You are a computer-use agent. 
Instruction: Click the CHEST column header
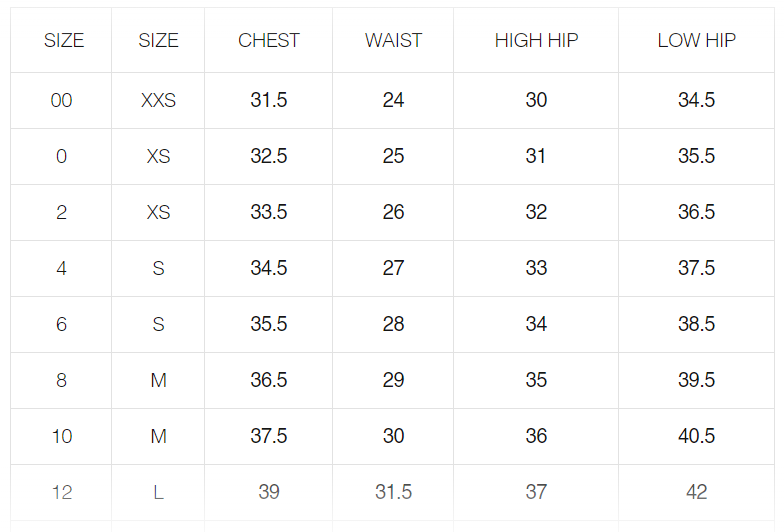(x=269, y=41)
